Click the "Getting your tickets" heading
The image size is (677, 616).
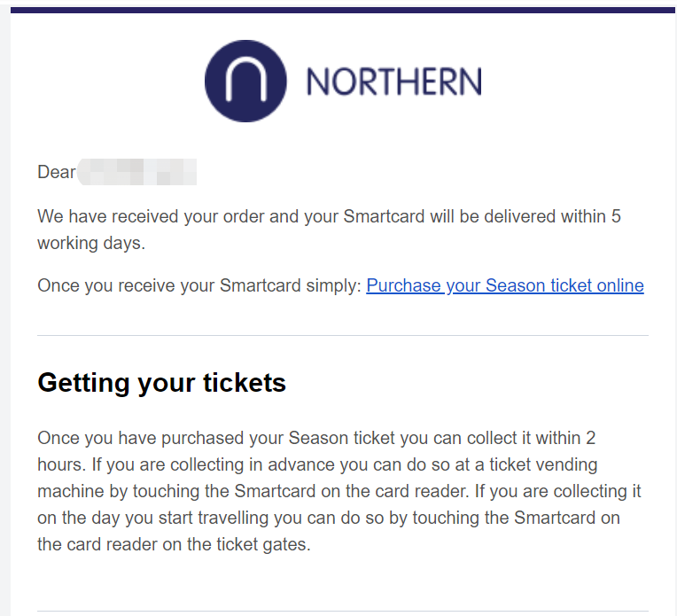click(x=162, y=383)
